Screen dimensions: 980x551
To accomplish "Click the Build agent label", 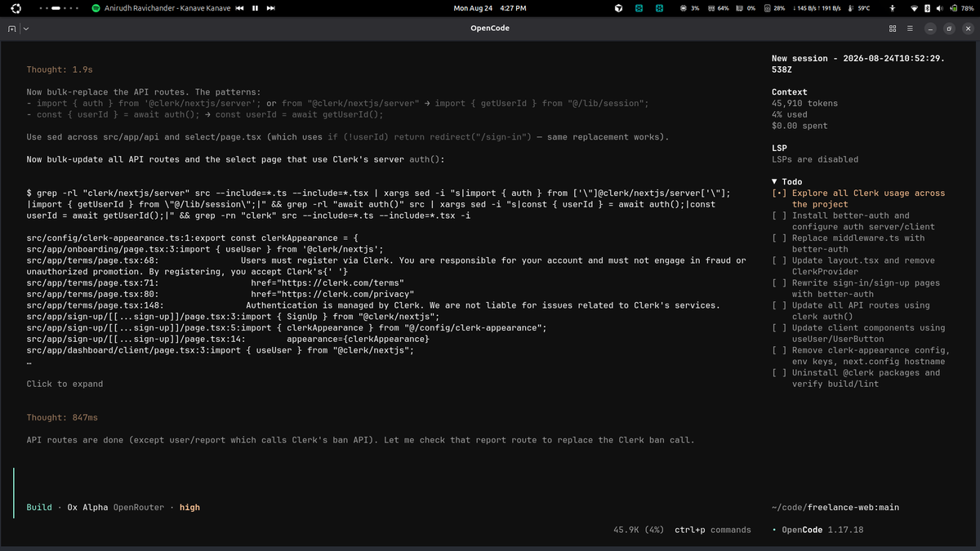I will [x=39, y=507].
